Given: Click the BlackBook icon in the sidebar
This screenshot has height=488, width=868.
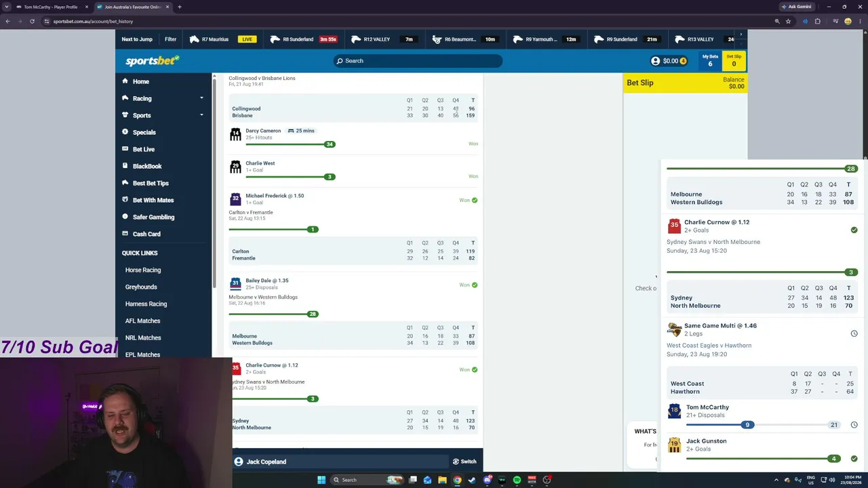Looking at the screenshot, I should point(125,166).
